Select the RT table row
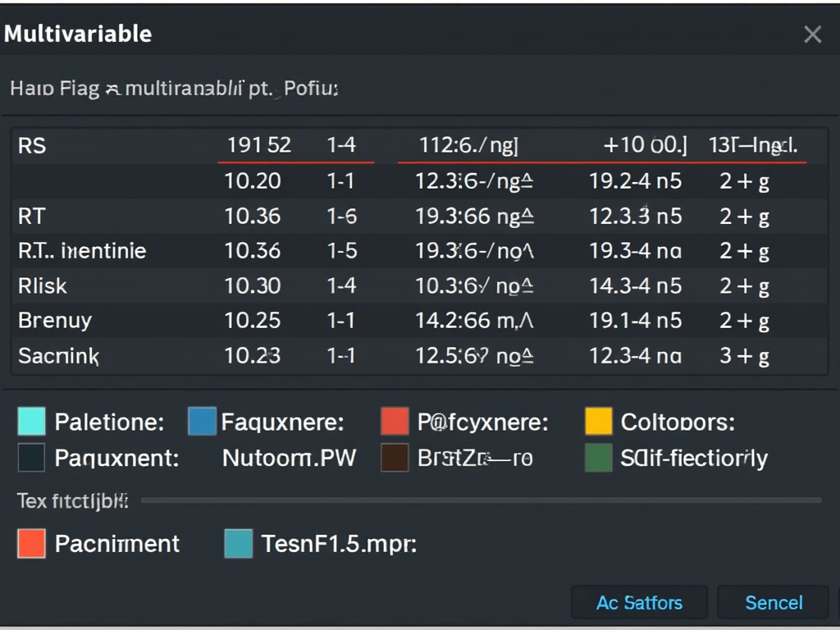 420,216
